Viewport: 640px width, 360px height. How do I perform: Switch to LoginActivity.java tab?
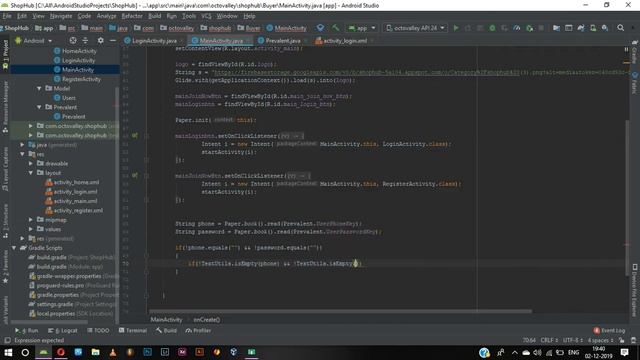coord(153,40)
